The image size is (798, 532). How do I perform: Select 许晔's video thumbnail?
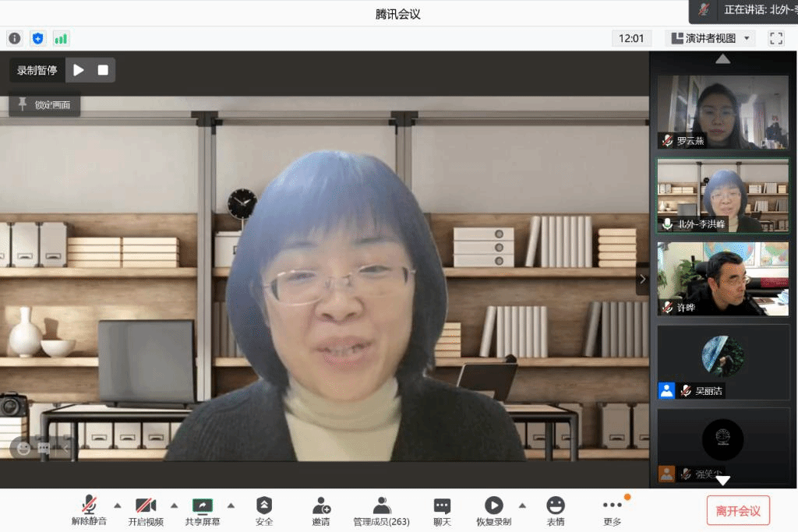click(722, 279)
